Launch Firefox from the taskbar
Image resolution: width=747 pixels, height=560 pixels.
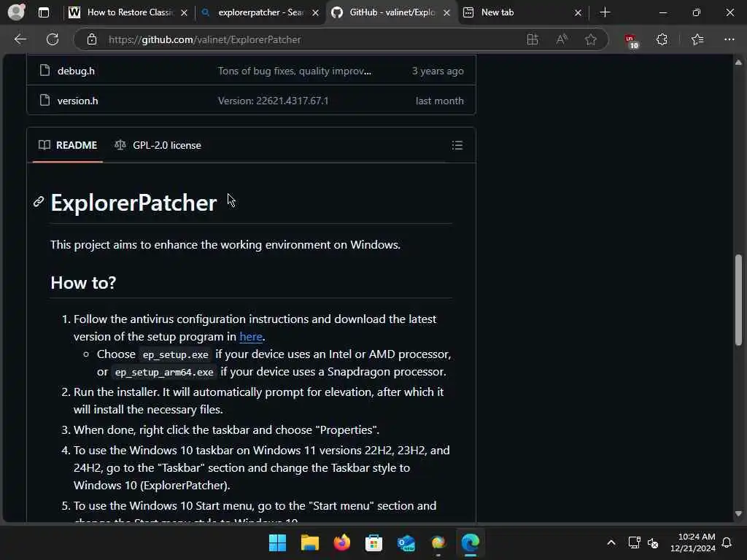click(x=341, y=542)
